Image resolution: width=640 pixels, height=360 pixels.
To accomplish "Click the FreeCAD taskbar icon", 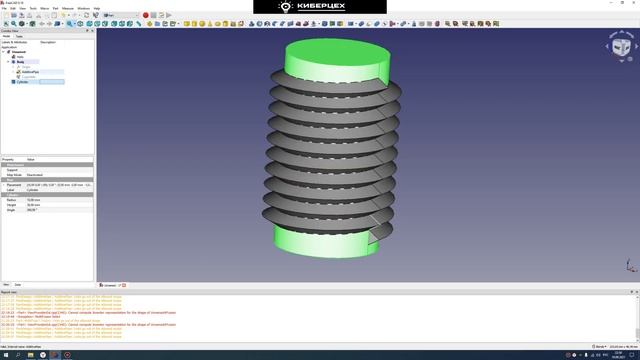I will point(55,355).
